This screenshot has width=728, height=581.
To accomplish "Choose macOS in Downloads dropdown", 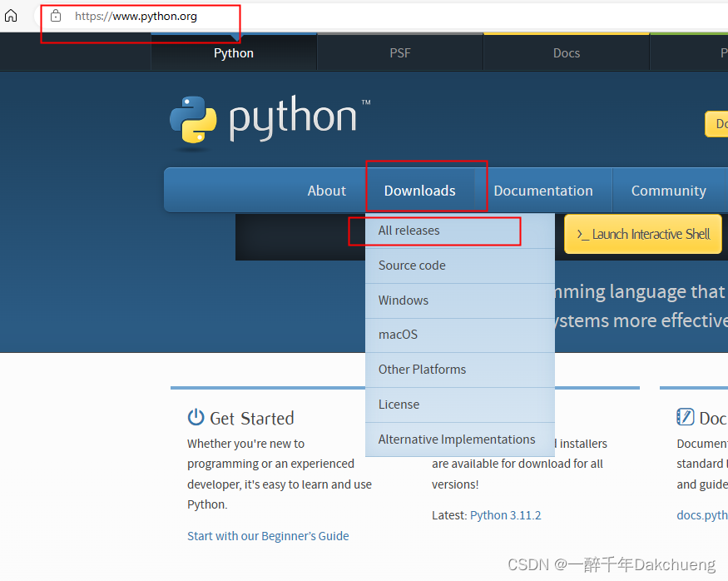I will click(460, 335).
